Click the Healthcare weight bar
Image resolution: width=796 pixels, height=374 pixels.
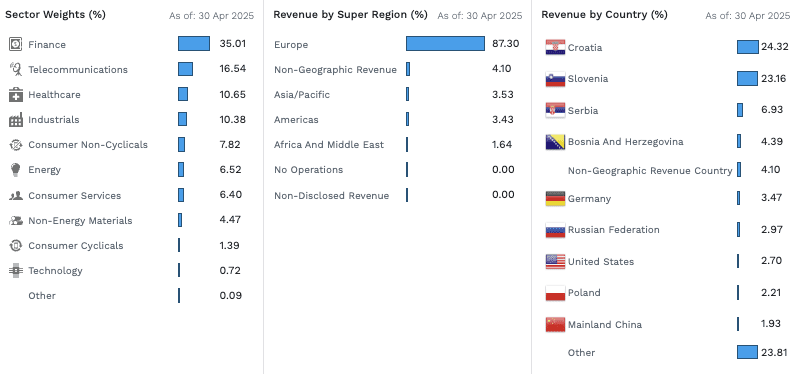coord(183,94)
